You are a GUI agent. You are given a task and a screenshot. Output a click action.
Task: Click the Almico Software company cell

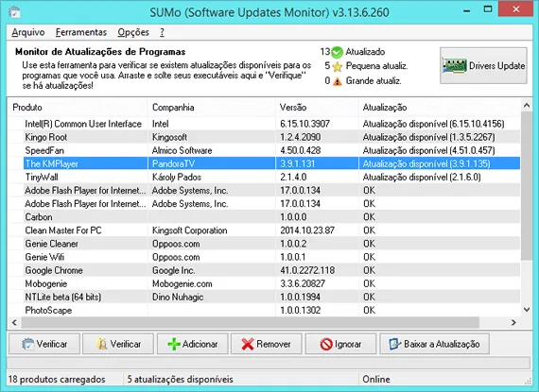click(x=212, y=150)
